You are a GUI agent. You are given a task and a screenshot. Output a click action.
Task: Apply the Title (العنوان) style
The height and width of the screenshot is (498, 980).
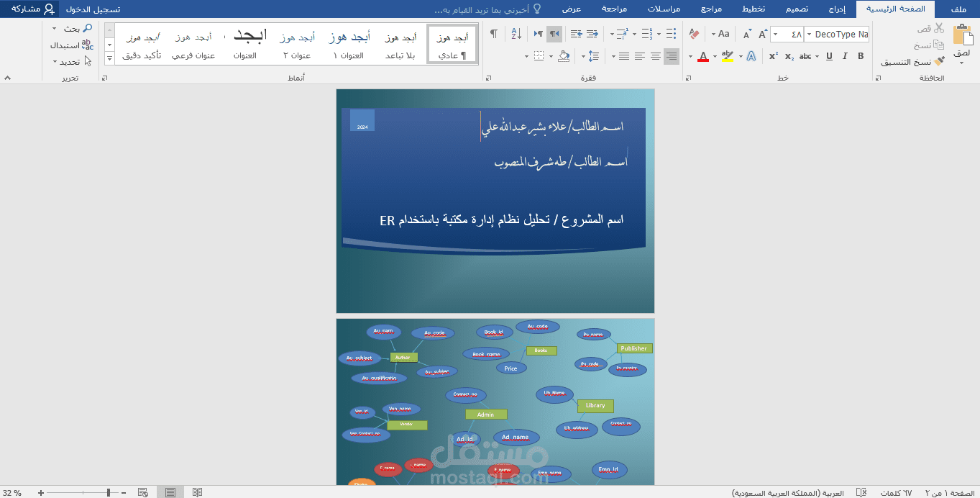tap(245, 45)
